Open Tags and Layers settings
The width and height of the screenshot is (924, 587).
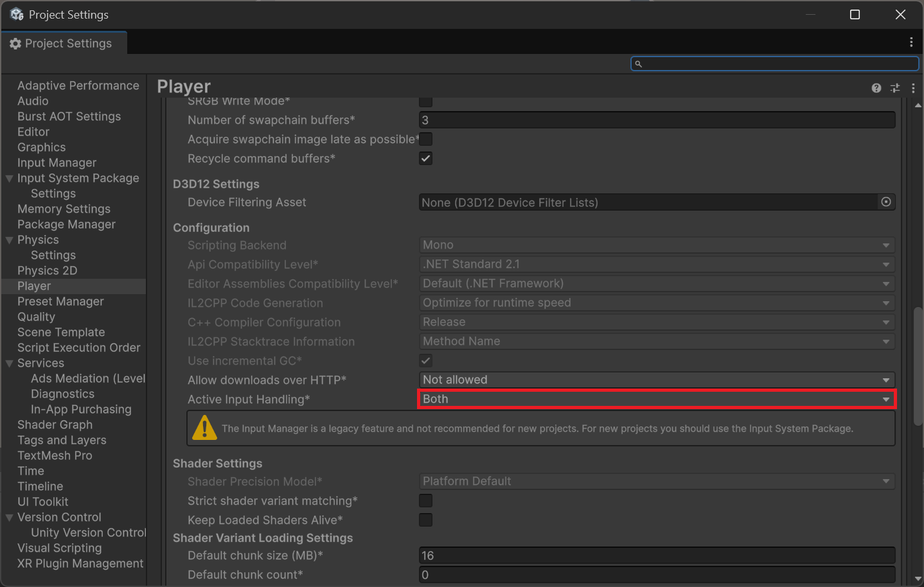pos(62,440)
